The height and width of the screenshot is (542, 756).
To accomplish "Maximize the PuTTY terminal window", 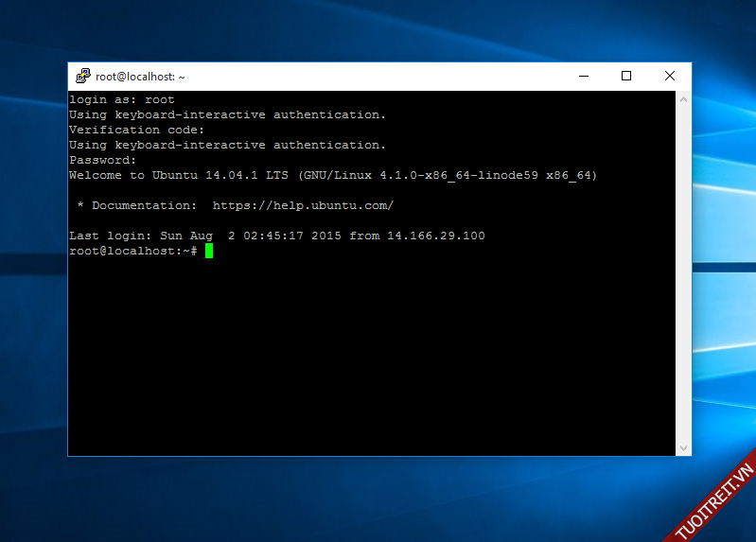I will click(x=625, y=77).
